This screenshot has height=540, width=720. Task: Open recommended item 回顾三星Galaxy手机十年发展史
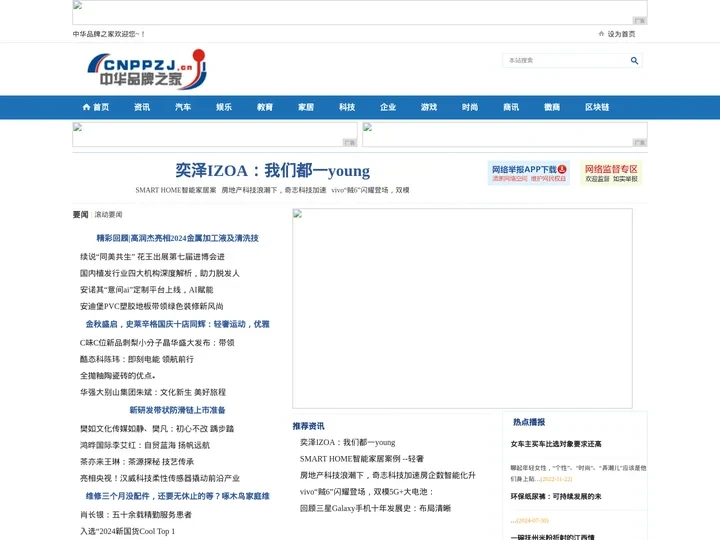pyautogui.click(x=375, y=508)
